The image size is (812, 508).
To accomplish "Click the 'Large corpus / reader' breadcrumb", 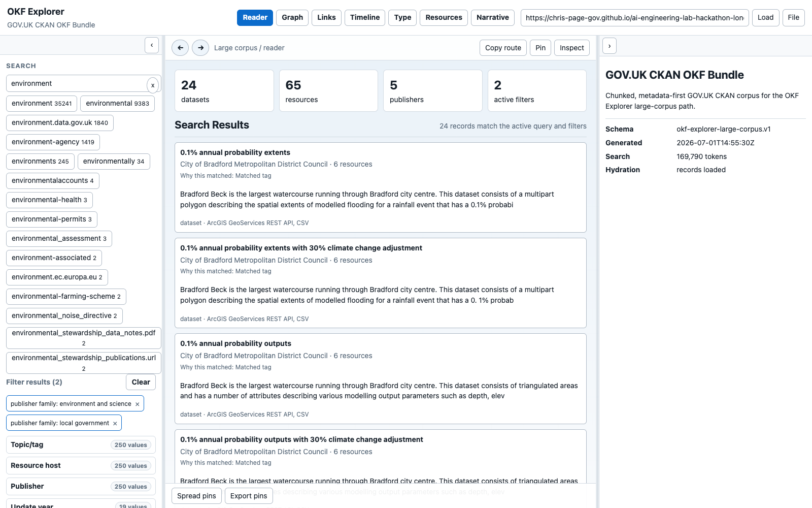I will coord(249,48).
